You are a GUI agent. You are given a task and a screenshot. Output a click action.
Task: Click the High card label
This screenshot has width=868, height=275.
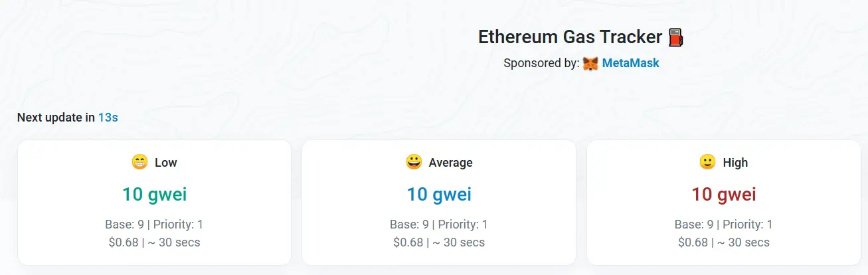pos(735,163)
